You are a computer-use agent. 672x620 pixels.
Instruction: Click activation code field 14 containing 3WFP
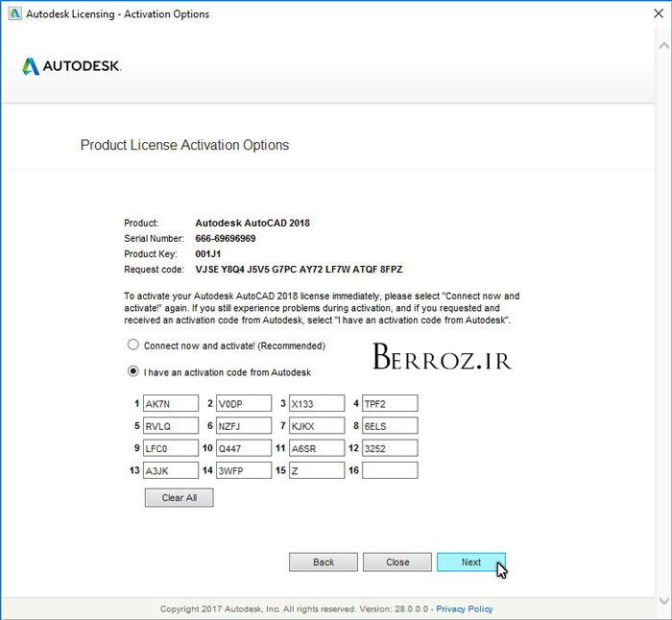point(244,470)
